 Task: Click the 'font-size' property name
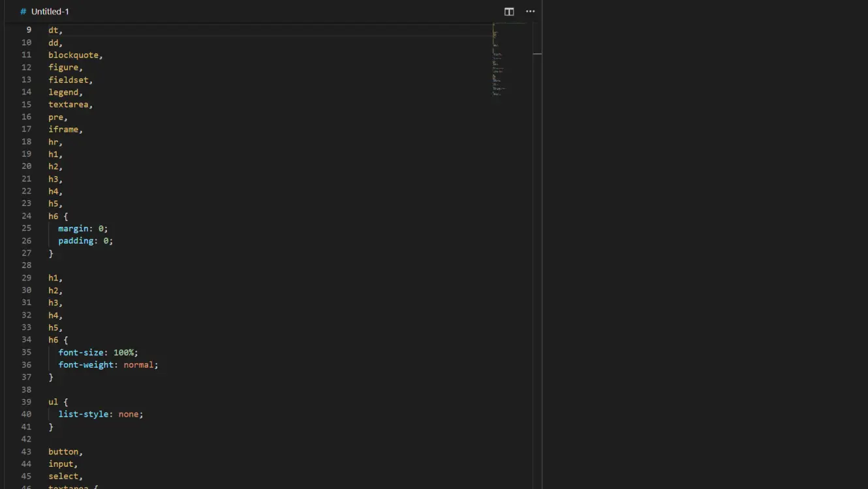click(81, 352)
